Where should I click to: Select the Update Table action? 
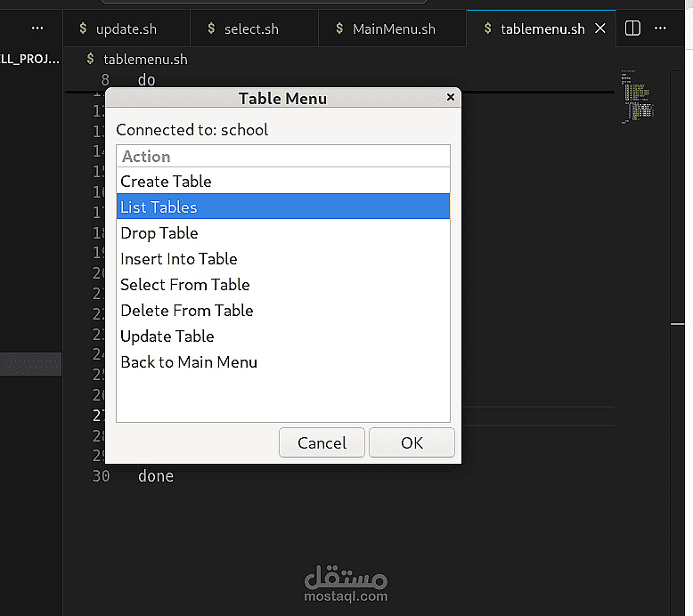tap(167, 336)
